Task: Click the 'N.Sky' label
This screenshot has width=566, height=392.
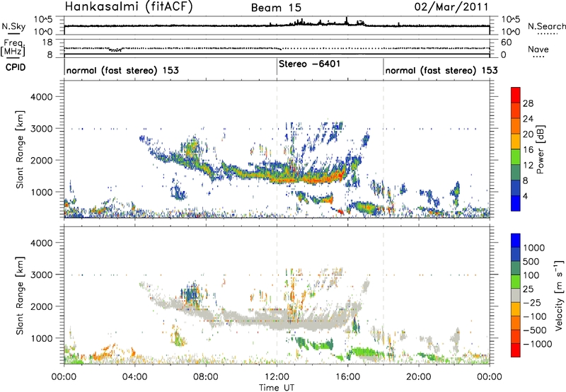Action: pos(13,26)
